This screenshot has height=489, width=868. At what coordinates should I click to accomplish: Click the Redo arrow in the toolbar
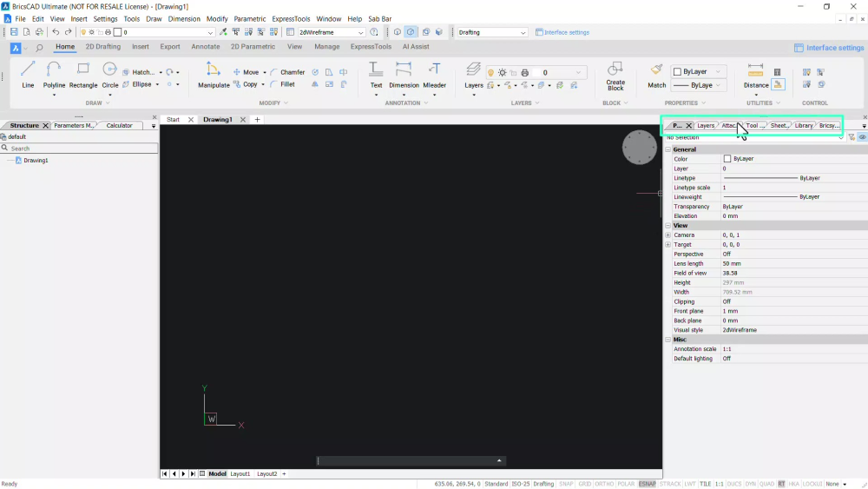pos(68,32)
